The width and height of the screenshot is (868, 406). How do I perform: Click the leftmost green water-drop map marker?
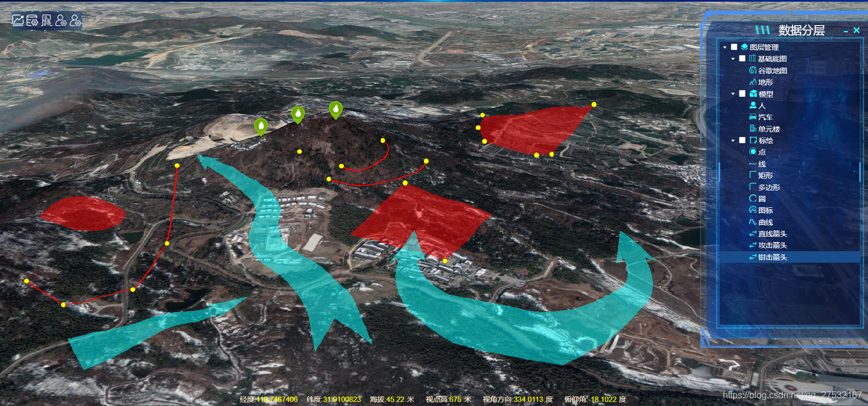click(x=261, y=126)
